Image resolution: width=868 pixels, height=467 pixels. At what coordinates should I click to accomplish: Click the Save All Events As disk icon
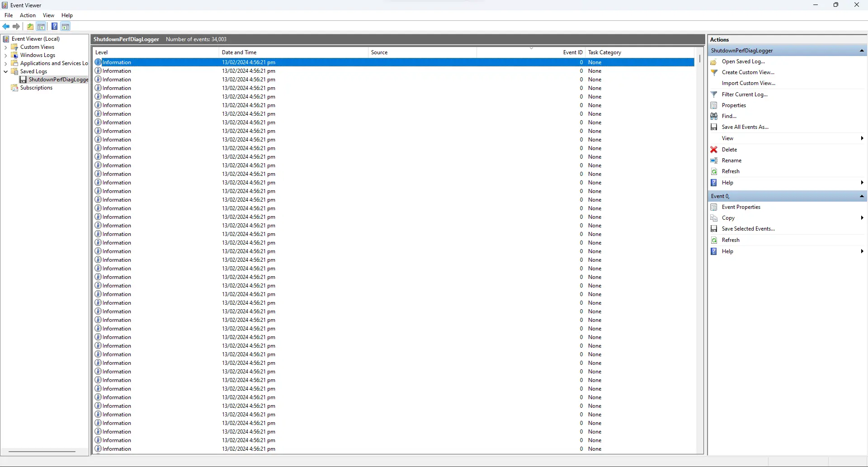point(714,127)
